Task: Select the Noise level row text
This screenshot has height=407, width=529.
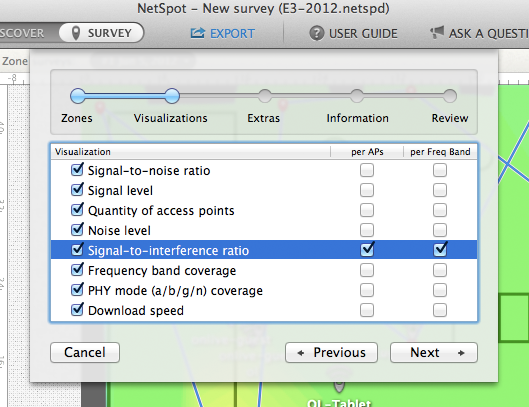Action: coord(119,230)
